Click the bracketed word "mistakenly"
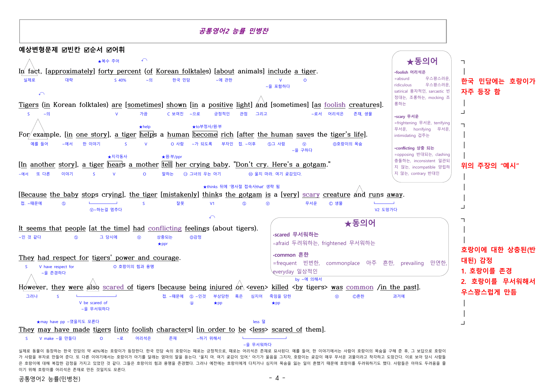The image size is (554, 392). (180, 194)
